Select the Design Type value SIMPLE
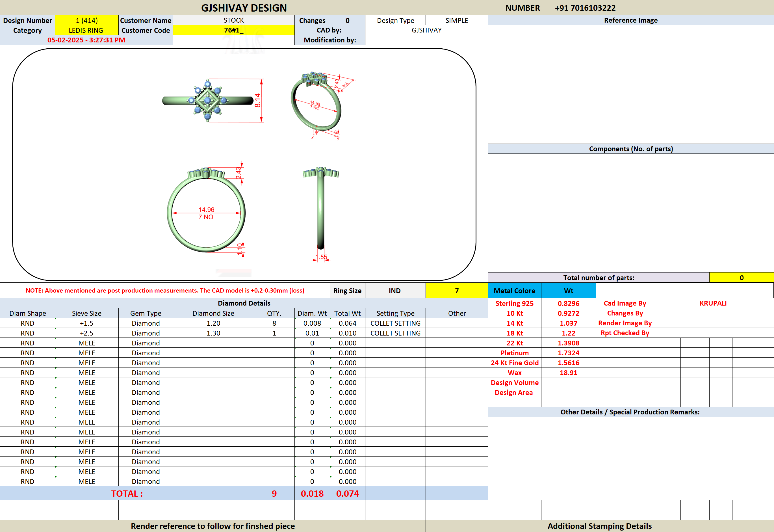The width and height of the screenshot is (774, 532). tap(457, 20)
